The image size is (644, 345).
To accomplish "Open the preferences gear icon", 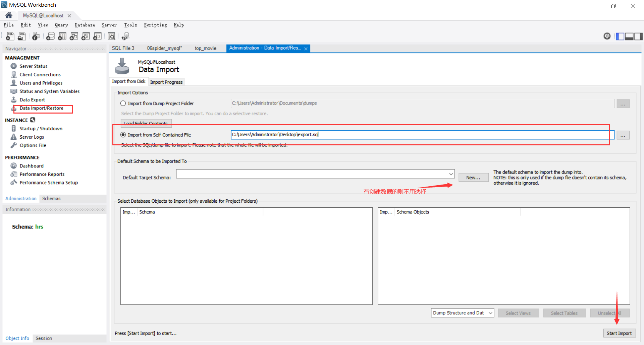I will click(607, 36).
